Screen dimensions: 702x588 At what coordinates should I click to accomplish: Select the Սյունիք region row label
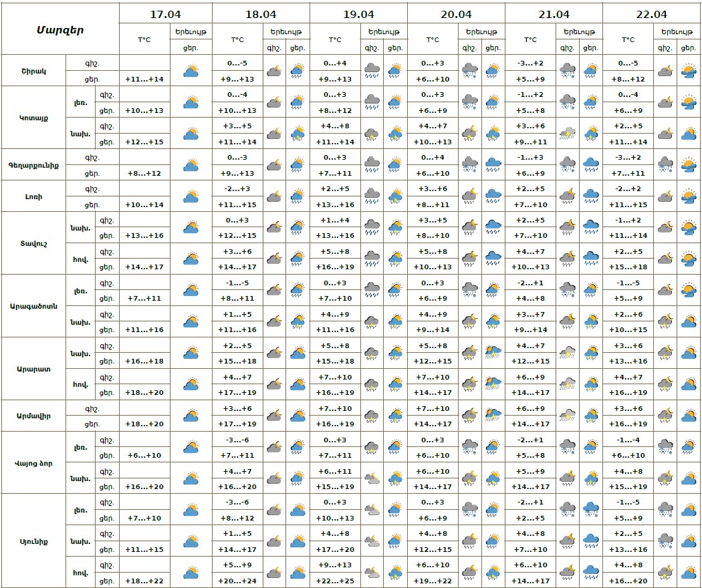[x=33, y=541]
